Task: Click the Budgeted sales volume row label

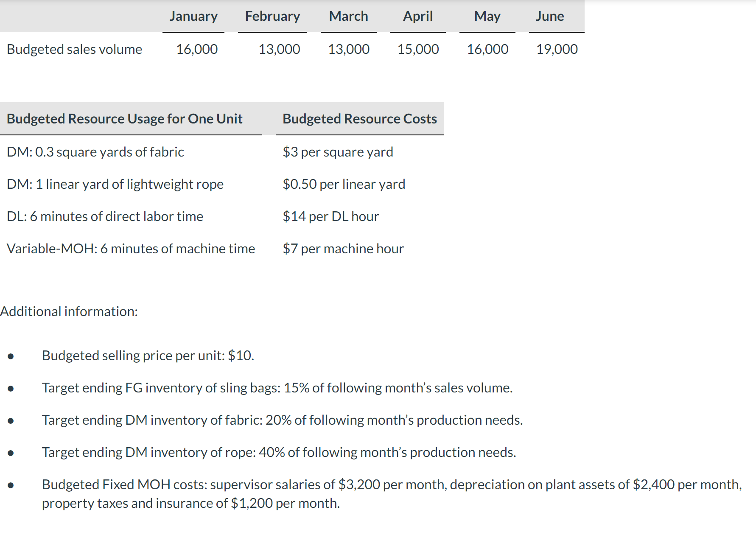Action: [x=74, y=49]
